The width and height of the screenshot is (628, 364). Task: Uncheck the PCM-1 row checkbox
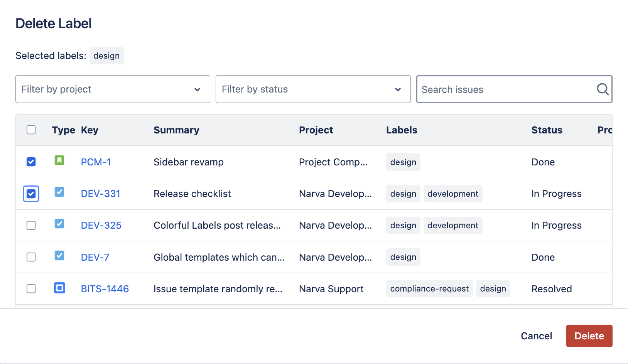(x=31, y=162)
